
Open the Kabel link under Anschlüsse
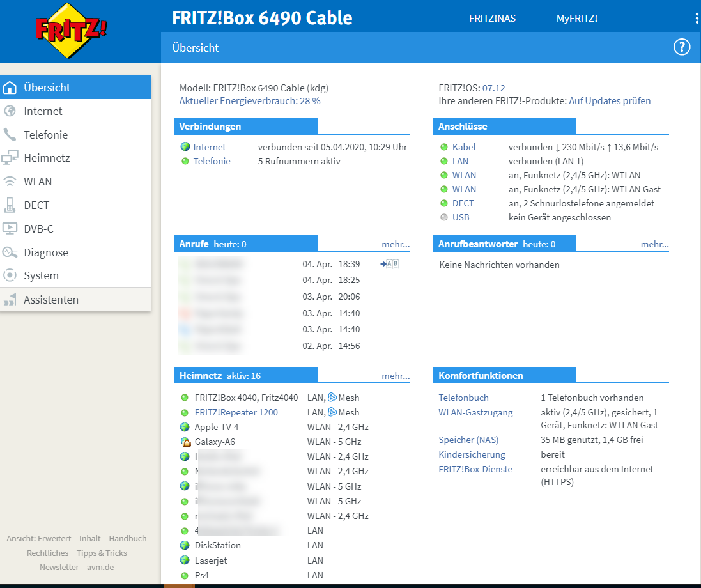(464, 146)
